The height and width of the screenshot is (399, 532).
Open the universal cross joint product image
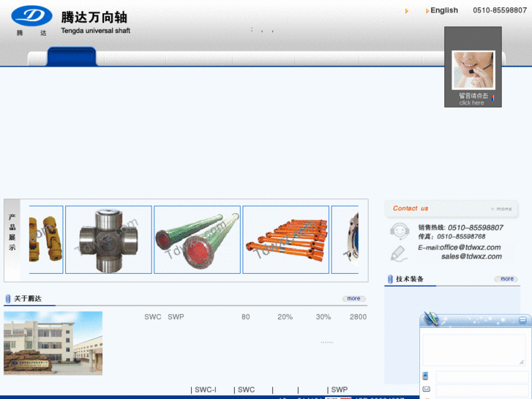click(108, 239)
